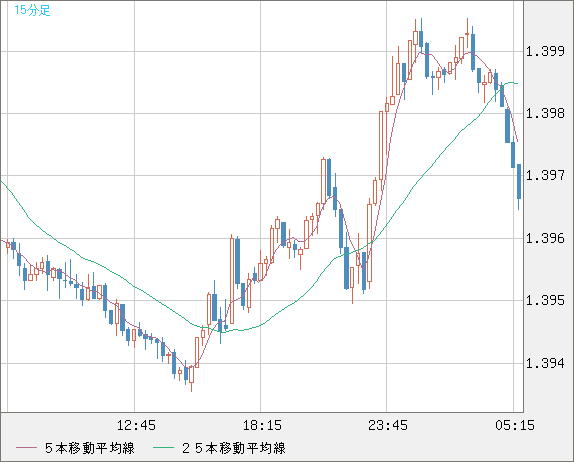Click the 23:45 time axis label
574x462 pixels.
(x=388, y=425)
